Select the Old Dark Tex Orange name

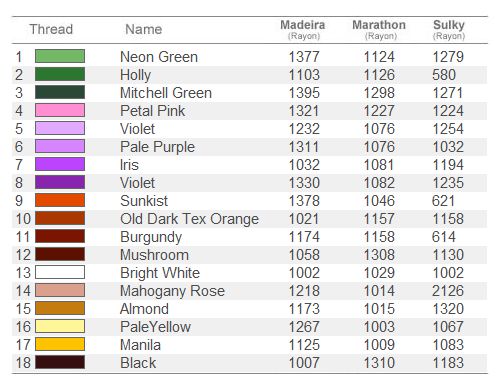pyautogui.click(x=189, y=219)
